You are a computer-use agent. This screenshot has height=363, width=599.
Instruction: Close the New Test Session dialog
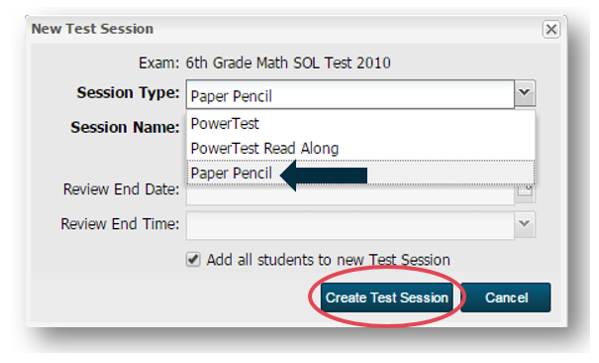pos(551,29)
